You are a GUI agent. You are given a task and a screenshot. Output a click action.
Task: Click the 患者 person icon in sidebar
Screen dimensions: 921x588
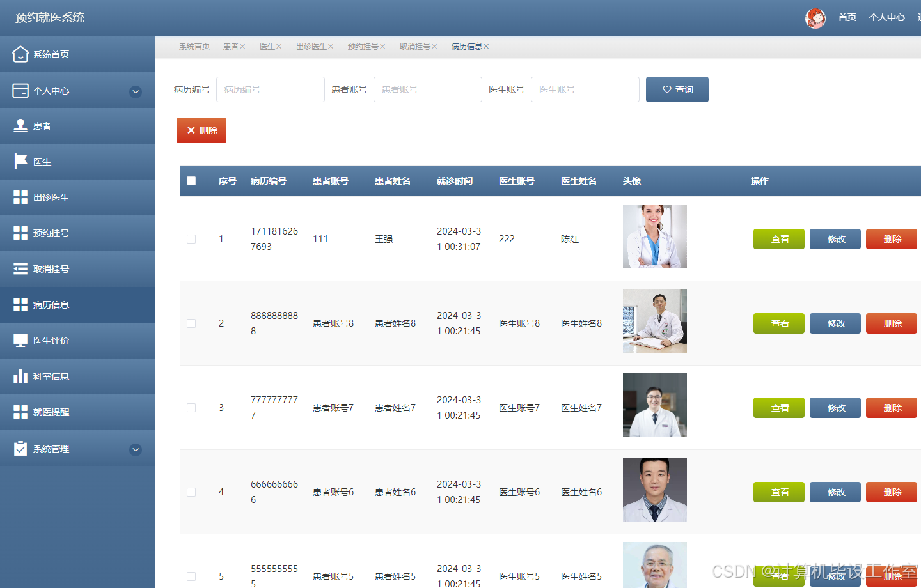[x=19, y=125]
